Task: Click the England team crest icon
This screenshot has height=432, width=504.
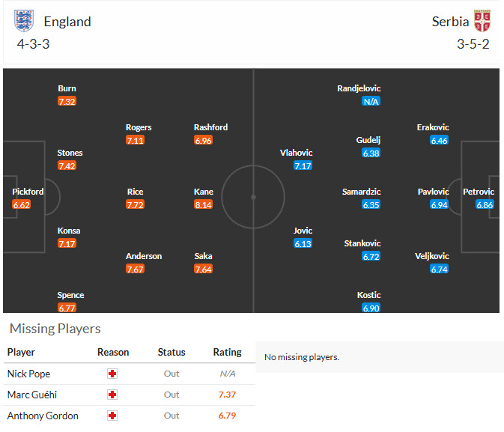Action: click(x=24, y=20)
